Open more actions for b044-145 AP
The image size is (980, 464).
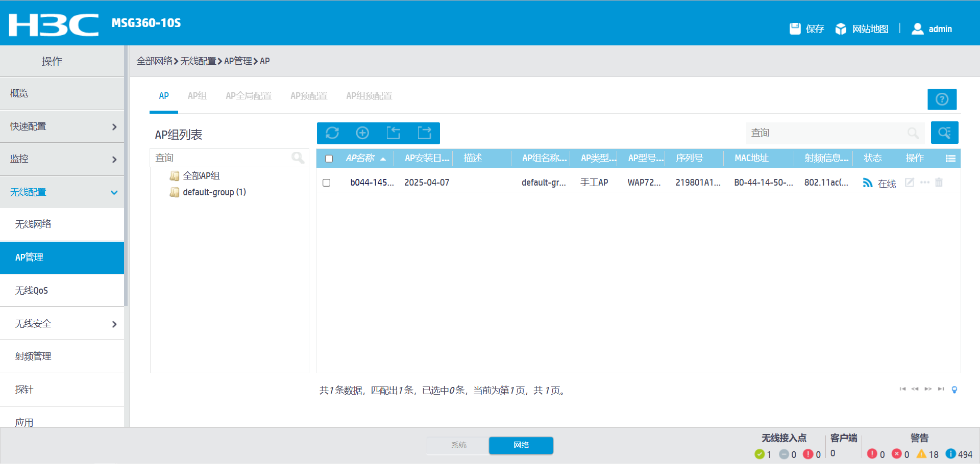pos(924,182)
